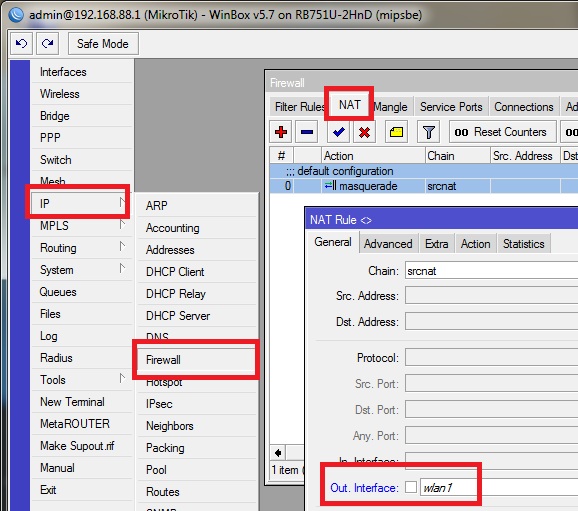Open the Action tab in NAT Rule
The image size is (578, 511).
click(476, 244)
